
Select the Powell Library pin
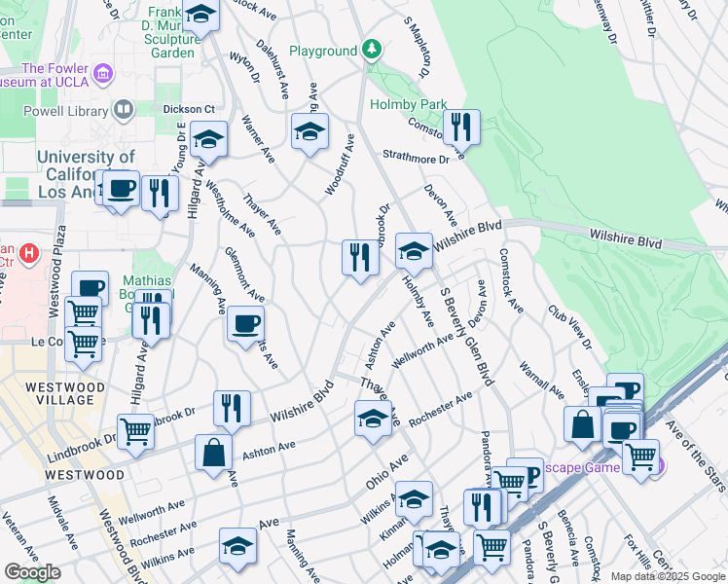124,111
